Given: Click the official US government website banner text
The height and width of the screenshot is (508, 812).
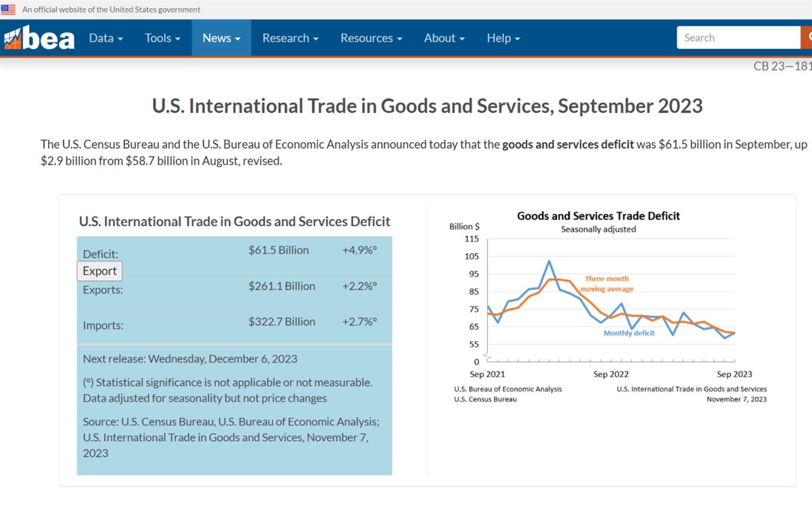Looking at the screenshot, I should pyautogui.click(x=112, y=9).
